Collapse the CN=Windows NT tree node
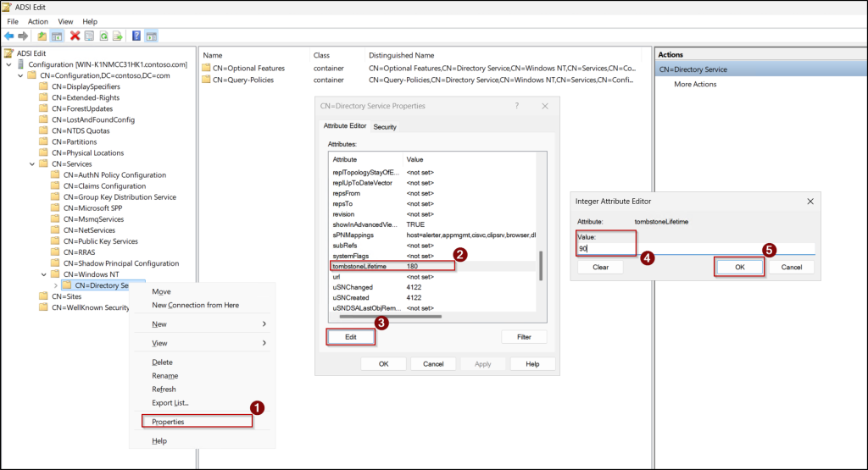 [44, 274]
